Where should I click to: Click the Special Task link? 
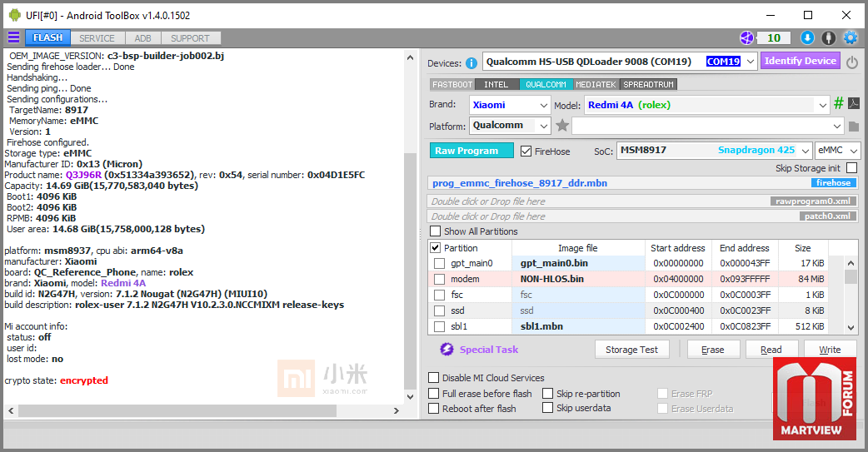coord(489,350)
